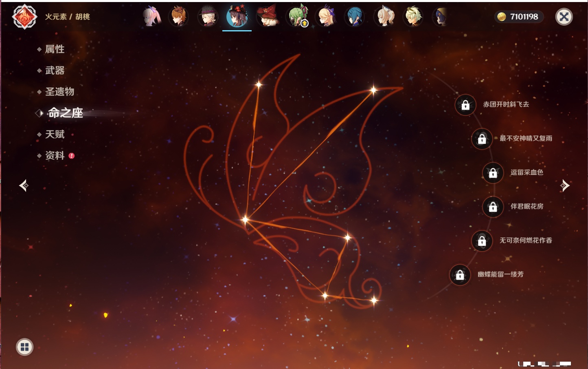Open the 圣遗物 artifacts menu

click(x=59, y=92)
